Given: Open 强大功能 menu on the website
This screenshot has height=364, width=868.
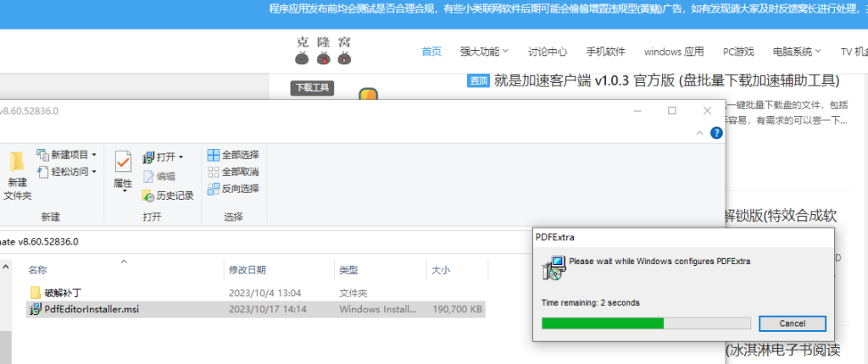Looking at the screenshot, I should tap(484, 52).
